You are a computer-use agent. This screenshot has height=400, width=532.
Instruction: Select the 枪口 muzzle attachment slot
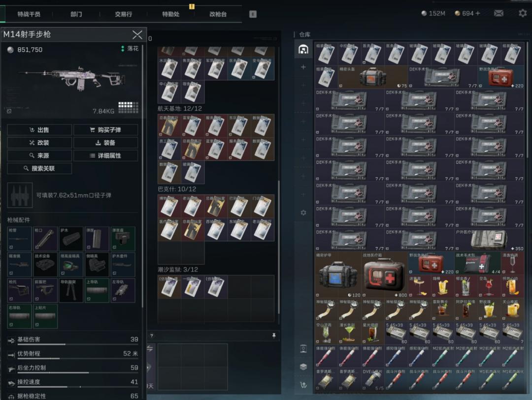[x=45, y=239]
